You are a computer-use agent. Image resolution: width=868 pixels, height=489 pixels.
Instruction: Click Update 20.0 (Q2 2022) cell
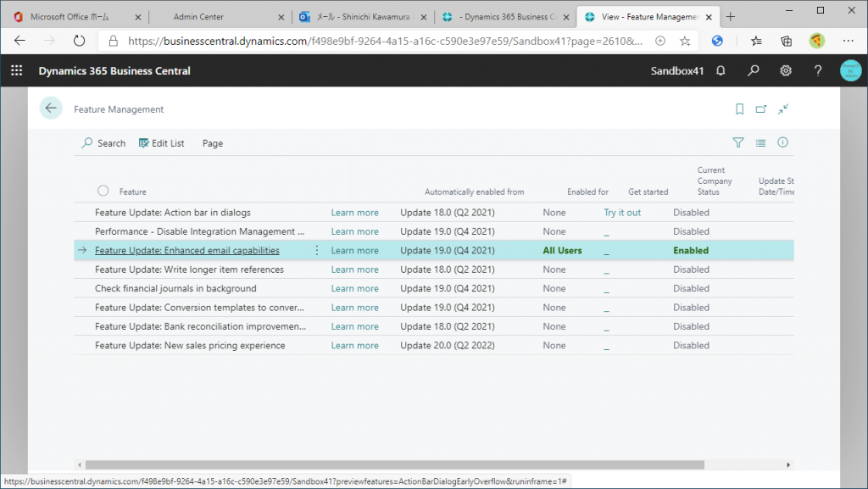[448, 346]
